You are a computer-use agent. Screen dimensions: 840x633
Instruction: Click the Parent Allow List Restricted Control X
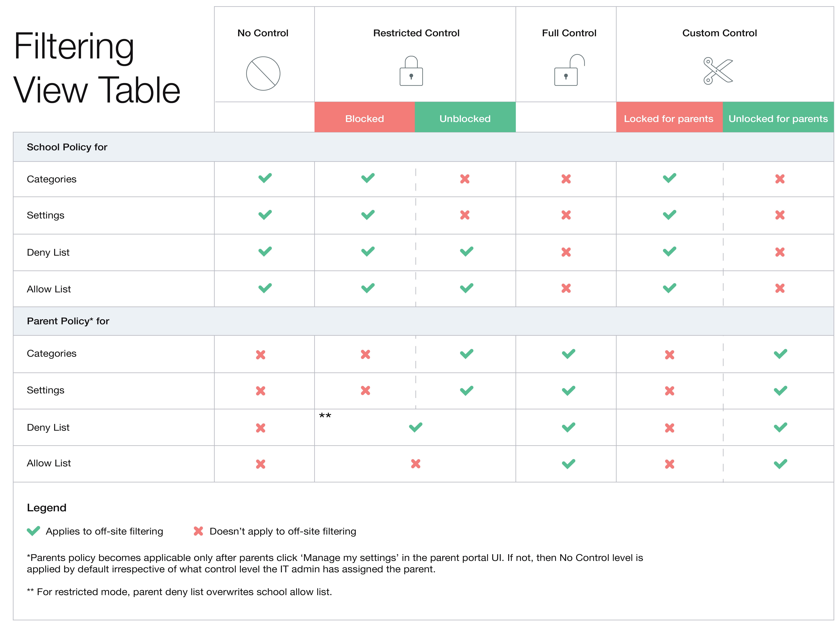416,464
